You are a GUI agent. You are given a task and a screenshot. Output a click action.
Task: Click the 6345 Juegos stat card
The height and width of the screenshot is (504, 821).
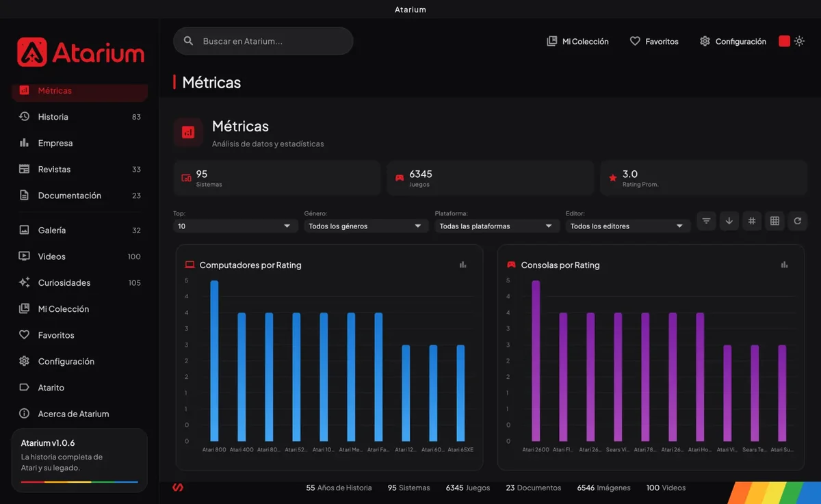point(491,178)
